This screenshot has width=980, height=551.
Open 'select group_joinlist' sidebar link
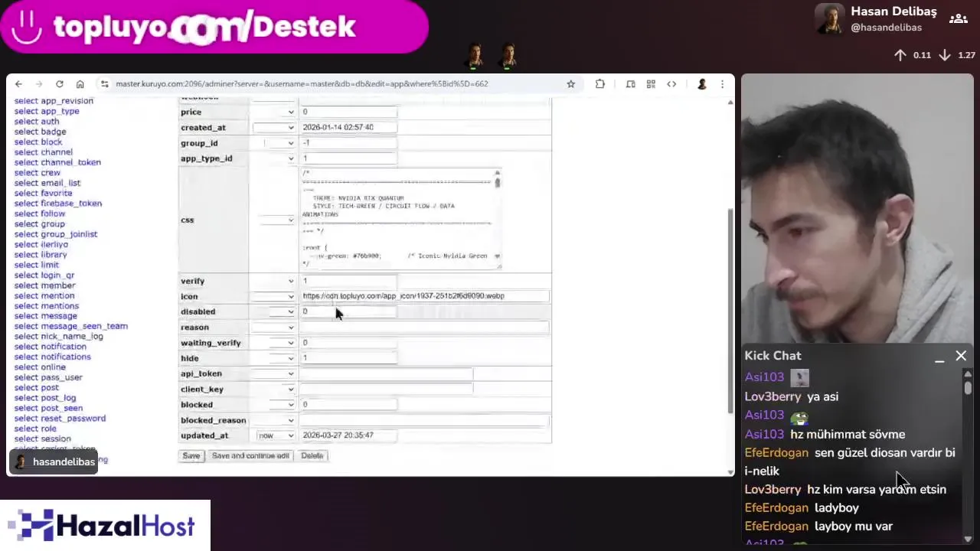pyautogui.click(x=56, y=234)
